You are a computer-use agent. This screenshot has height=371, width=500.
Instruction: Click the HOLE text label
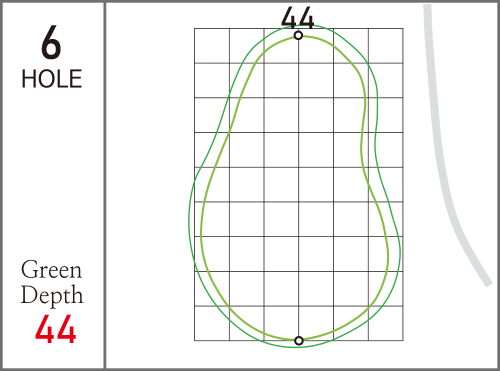[x=52, y=79]
